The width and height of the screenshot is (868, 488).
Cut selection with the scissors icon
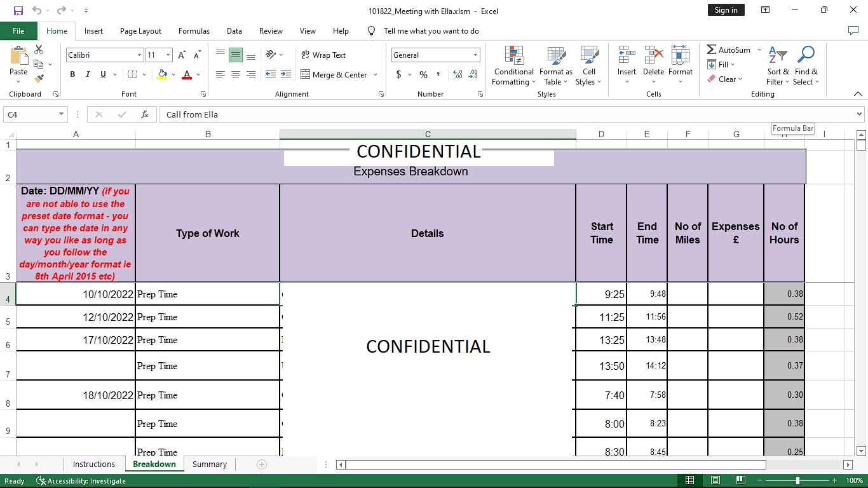(x=39, y=50)
